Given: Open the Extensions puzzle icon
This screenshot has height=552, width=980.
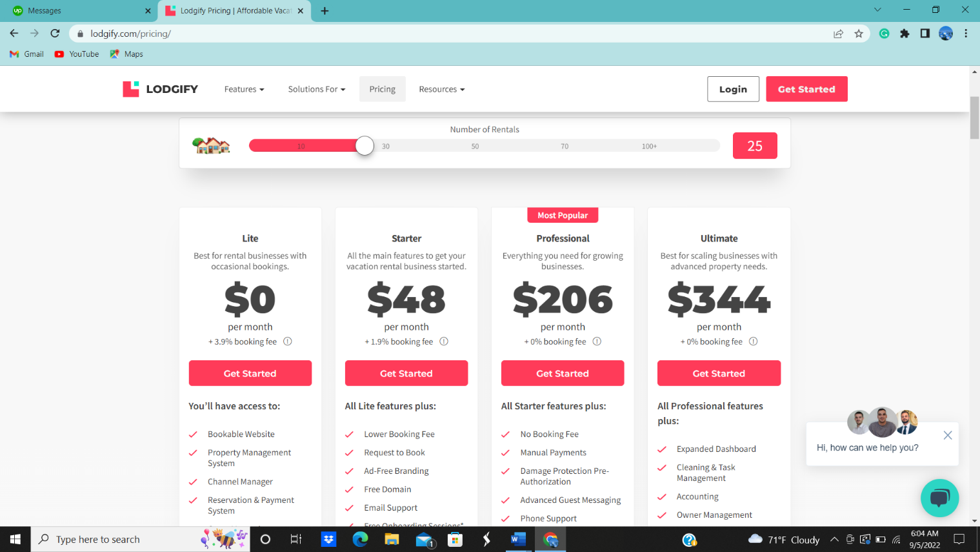Looking at the screenshot, I should point(905,34).
